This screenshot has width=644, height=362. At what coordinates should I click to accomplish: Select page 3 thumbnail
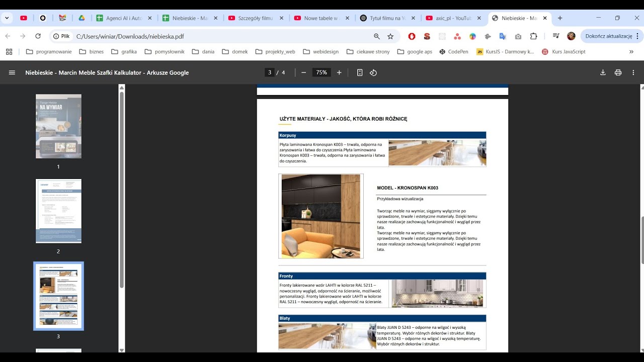pyautogui.click(x=58, y=296)
